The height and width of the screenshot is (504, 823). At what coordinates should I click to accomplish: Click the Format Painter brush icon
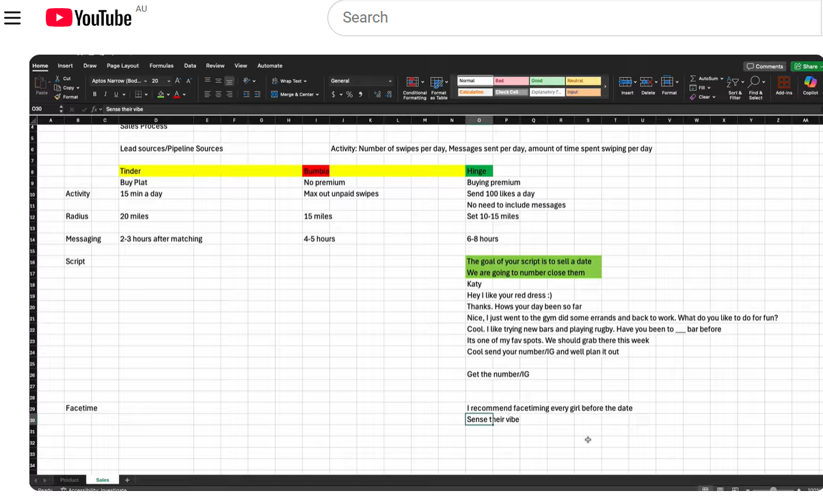58,97
